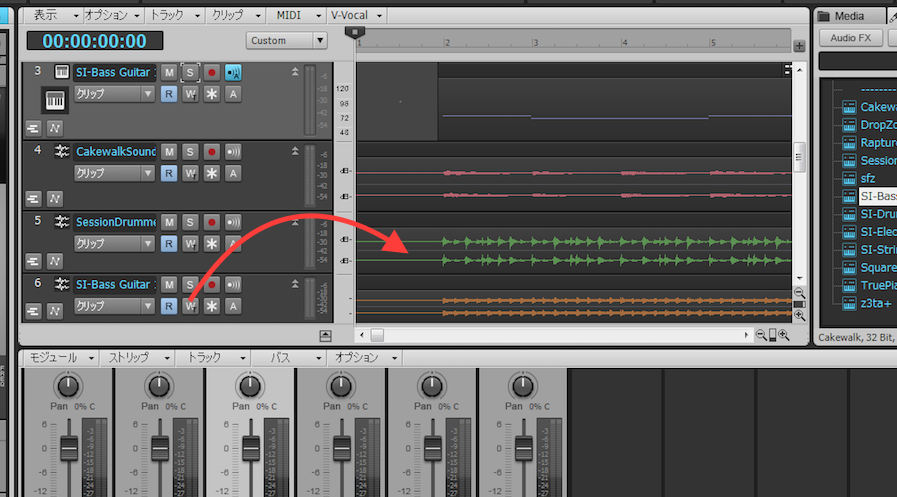Freeze track 6 SI-Bass Guitar

[212, 306]
